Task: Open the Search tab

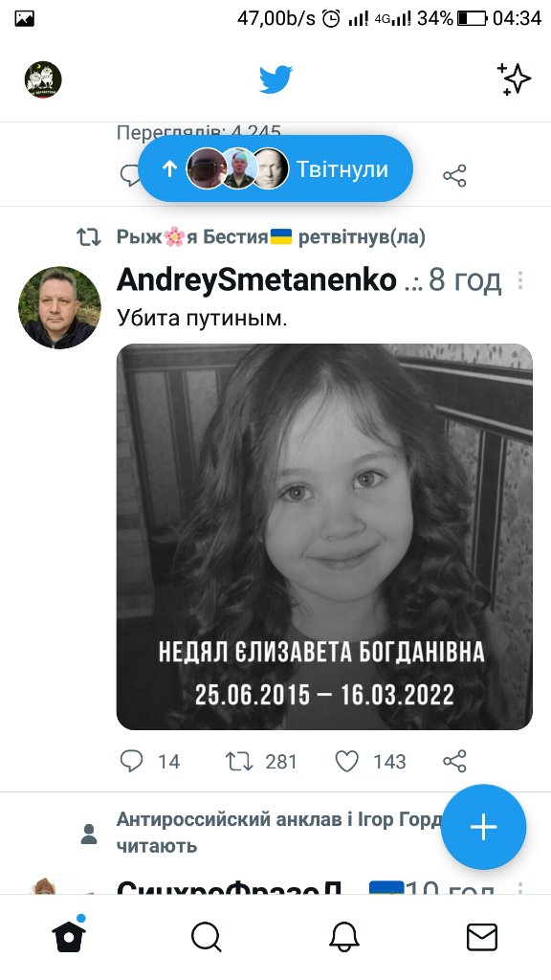Action: 207,937
